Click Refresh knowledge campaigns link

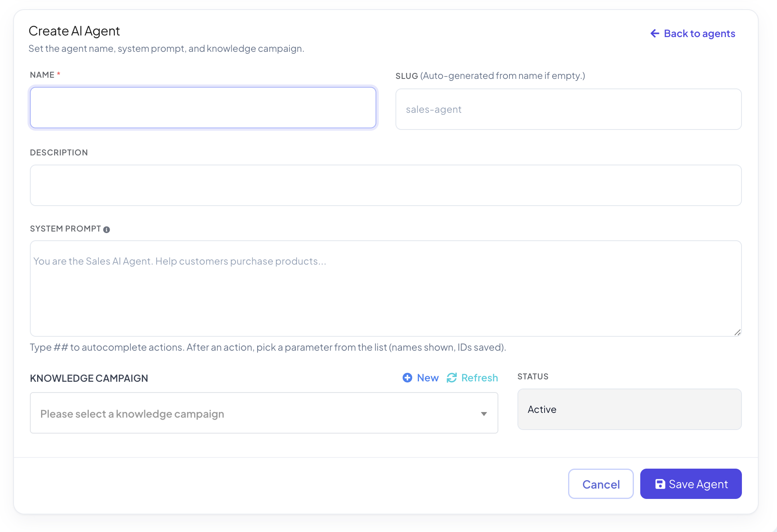pyautogui.click(x=472, y=378)
